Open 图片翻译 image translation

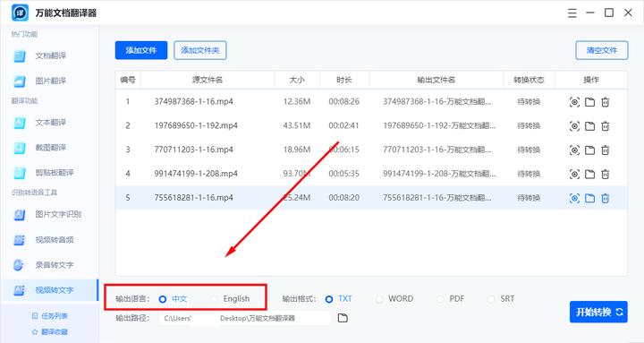point(50,81)
